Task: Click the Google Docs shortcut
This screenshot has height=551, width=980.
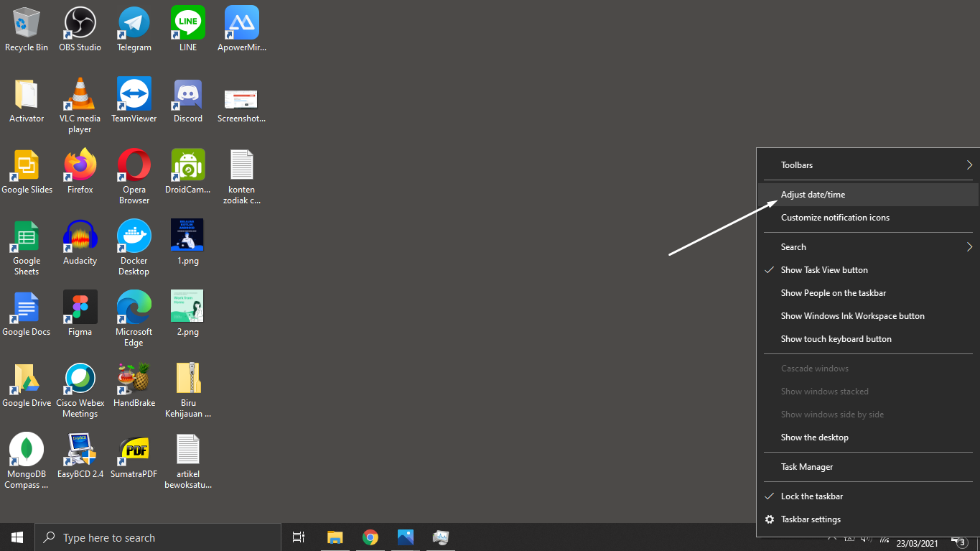Action: coord(27,307)
